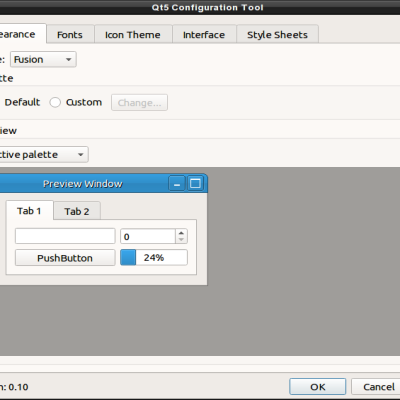Open the Fusion style dropdown

(43, 59)
